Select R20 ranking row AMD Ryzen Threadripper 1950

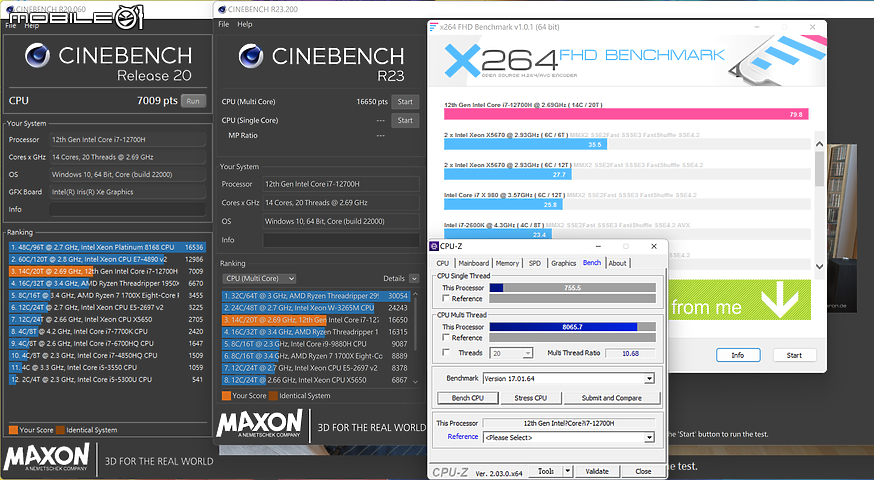pyautogui.click(x=107, y=283)
